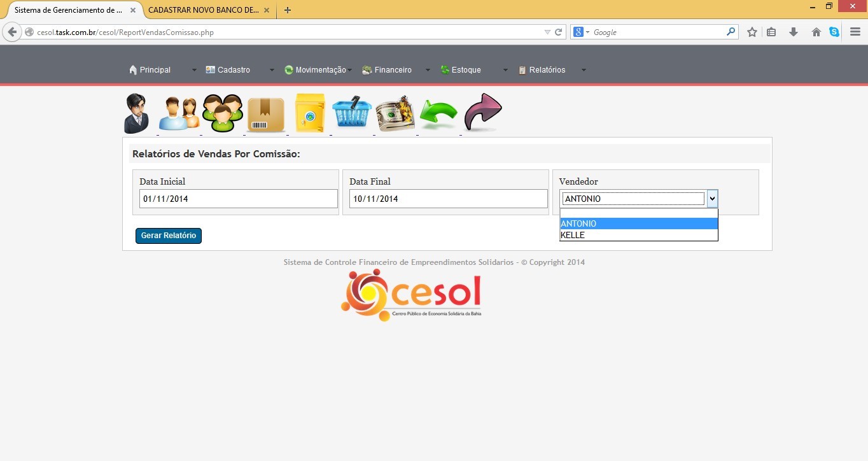Click the blue shopping basket icon
This screenshot has height=461, width=868.
click(352, 113)
